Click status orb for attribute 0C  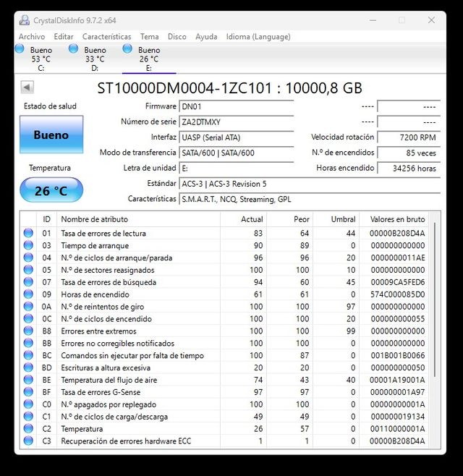pos(28,318)
